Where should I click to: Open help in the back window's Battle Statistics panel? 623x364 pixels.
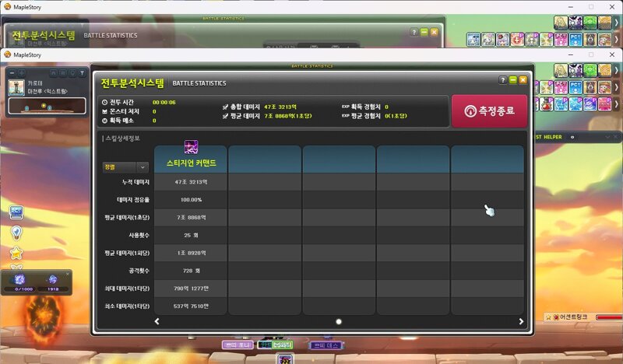[414, 32]
